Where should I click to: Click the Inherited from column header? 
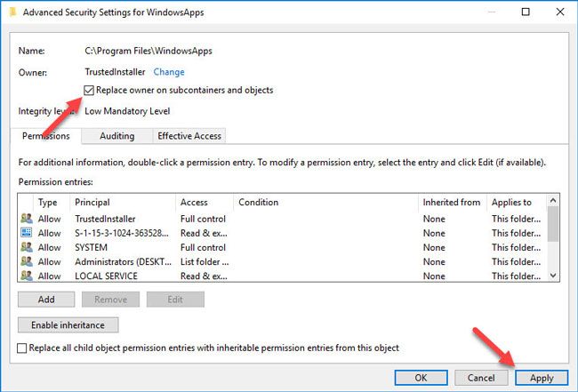(x=452, y=203)
